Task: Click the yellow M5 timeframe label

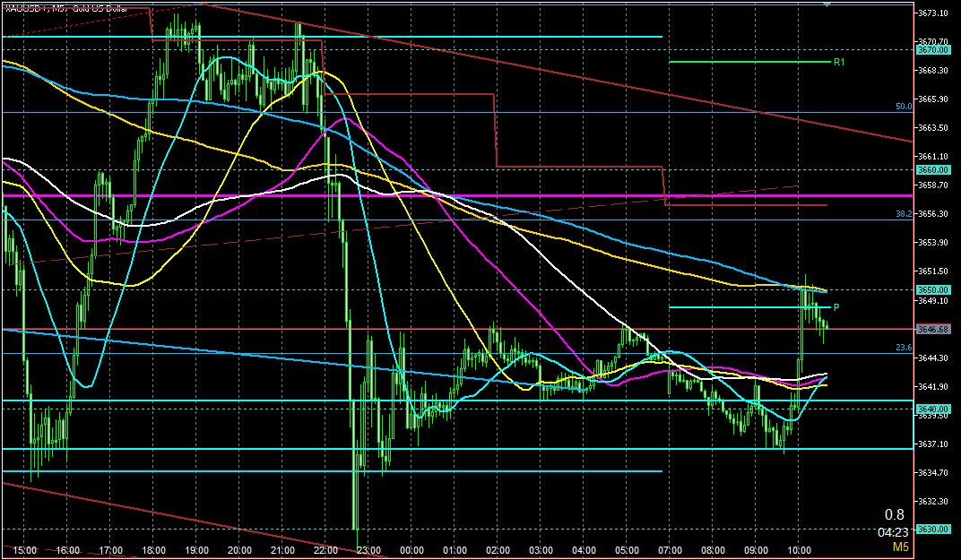Action: click(x=897, y=547)
